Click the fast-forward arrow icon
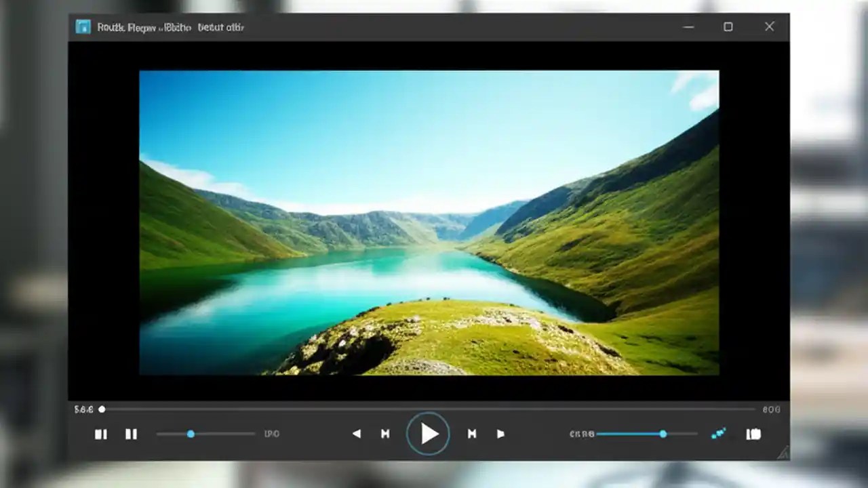868x488 pixels. [501, 434]
